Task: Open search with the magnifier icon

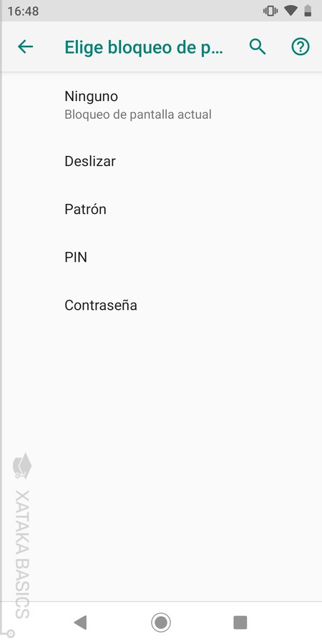Action: pyautogui.click(x=258, y=47)
